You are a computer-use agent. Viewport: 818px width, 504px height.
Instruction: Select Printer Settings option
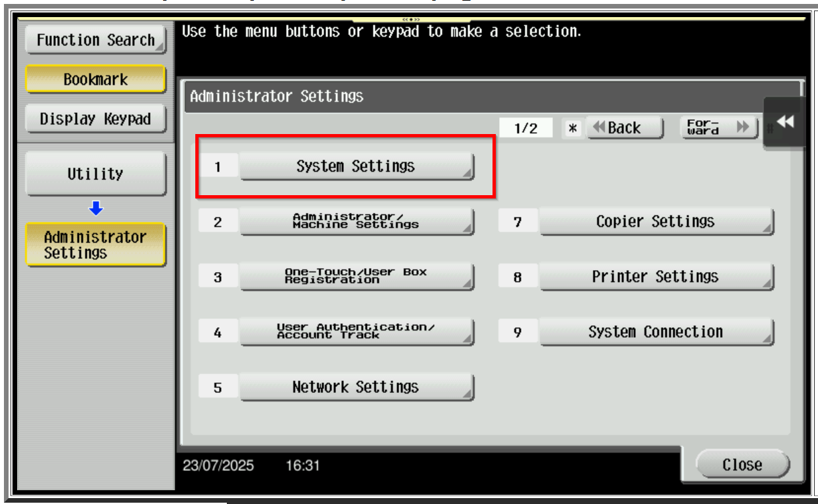coord(656,277)
